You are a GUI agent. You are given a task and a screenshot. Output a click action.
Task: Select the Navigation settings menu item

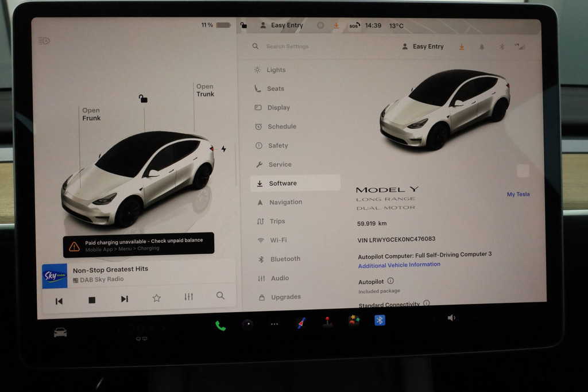click(x=285, y=202)
